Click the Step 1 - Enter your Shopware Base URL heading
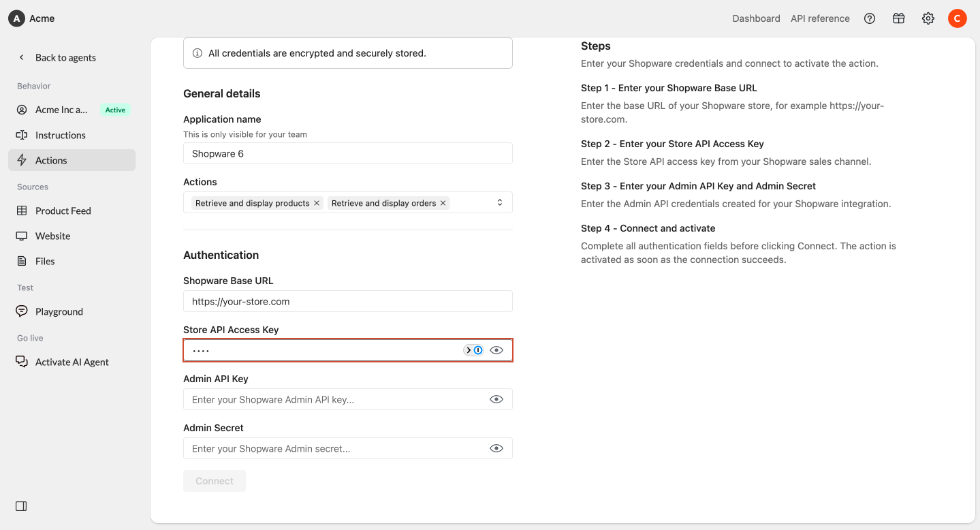Screen dimensions: 980x530 click(x=669, y=88)
